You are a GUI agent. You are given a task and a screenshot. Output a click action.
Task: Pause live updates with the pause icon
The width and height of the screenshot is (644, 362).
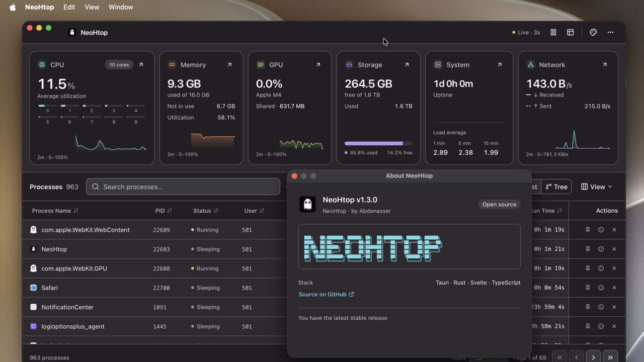click(x=553, y=32)
